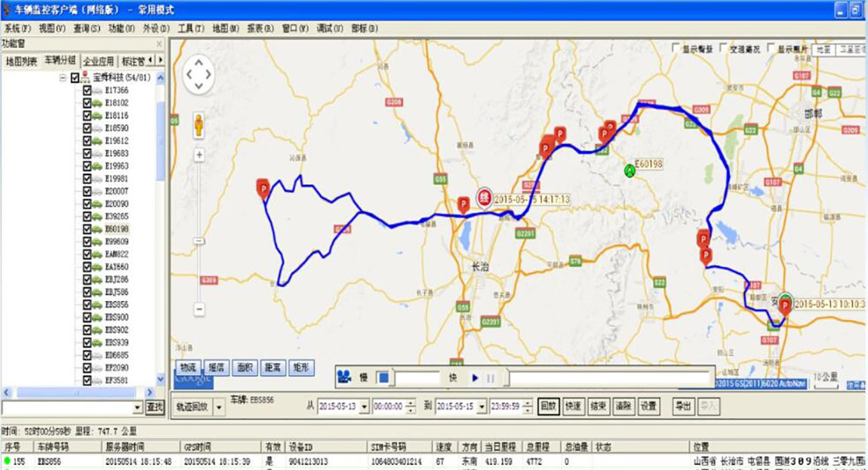Image resolution: width=868 pixels, height=470 pixels.
Task: Switch to the 企业应用 tab
Action: [x=98, y=60]
